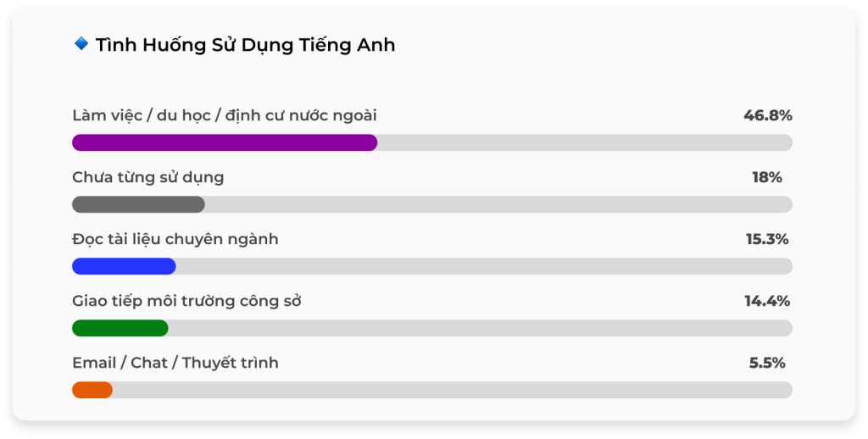The width and height of the screenshot is (868, 439).
Task: Click the 5.5% value
Action: pos(767,363)
